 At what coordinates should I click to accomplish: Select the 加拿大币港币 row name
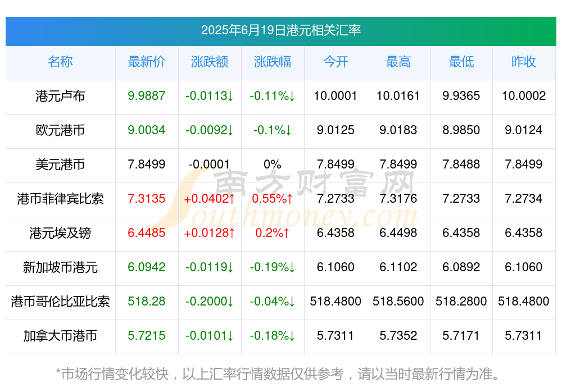click(60, 336)
